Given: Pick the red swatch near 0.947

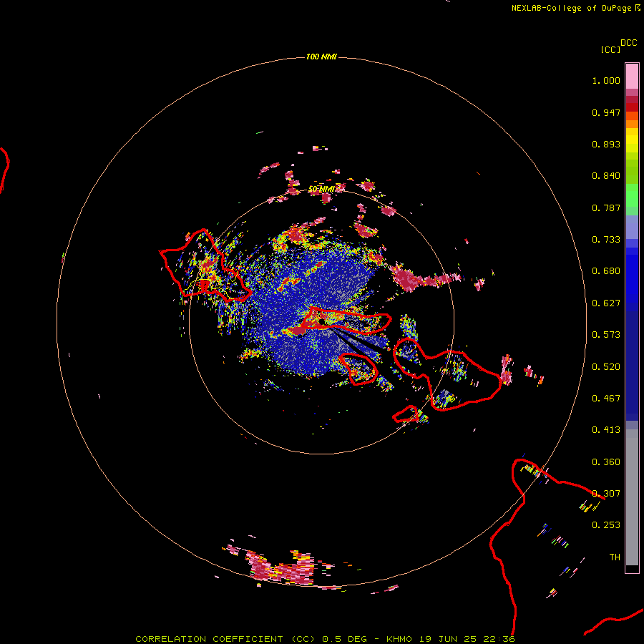Looking at the screenshot, I should coord(632,107).
